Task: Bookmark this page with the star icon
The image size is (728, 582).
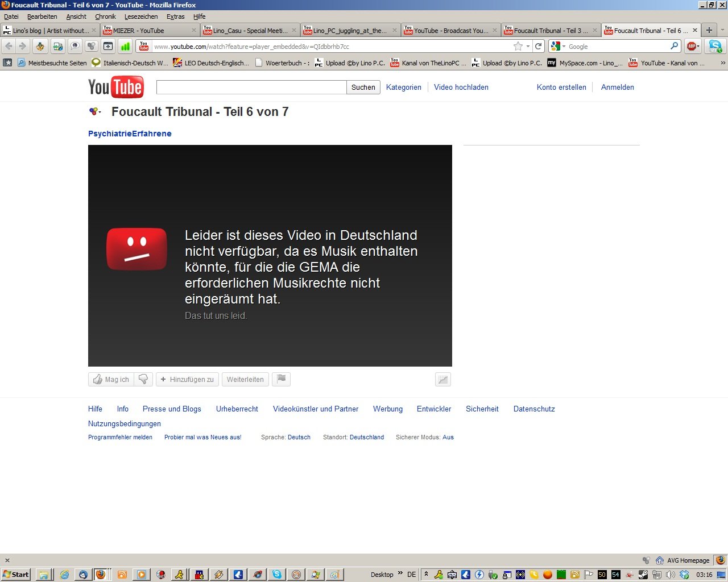Action: point(518,46)
